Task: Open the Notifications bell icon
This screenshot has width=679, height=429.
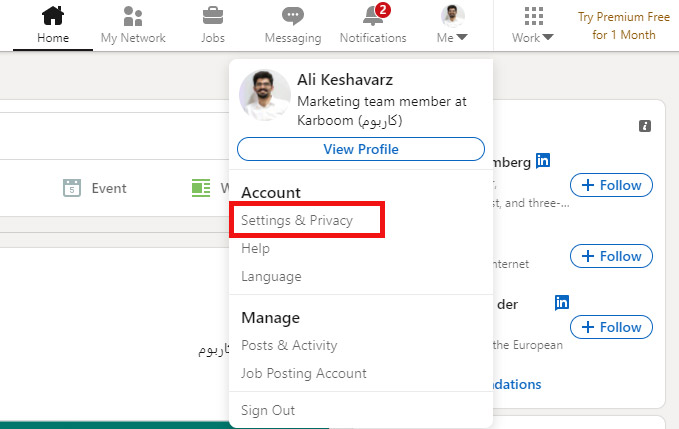Action: point(373,16)
